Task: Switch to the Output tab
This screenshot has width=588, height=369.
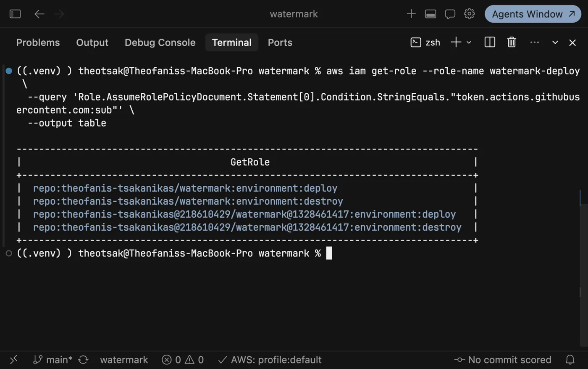Action: (x=92, y=42)
